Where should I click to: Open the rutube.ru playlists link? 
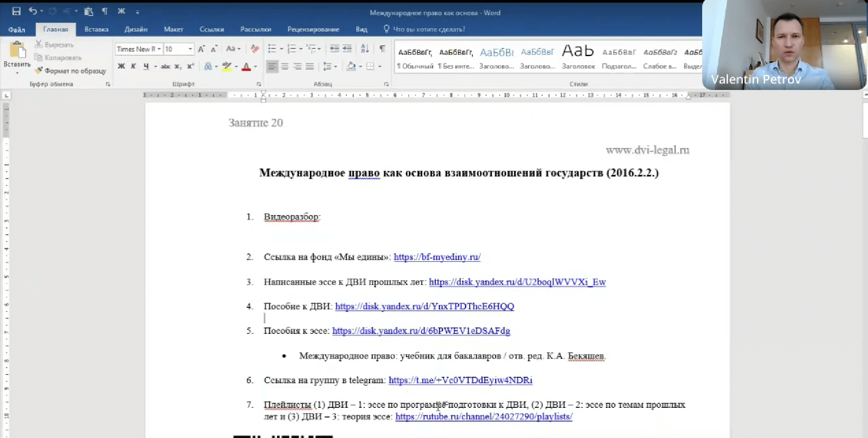pos(483,417)
